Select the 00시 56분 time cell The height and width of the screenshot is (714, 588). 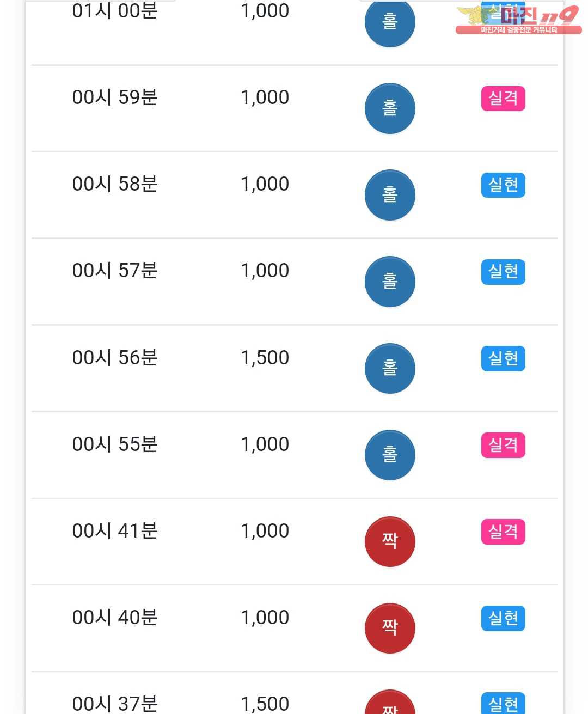(115, 358)
